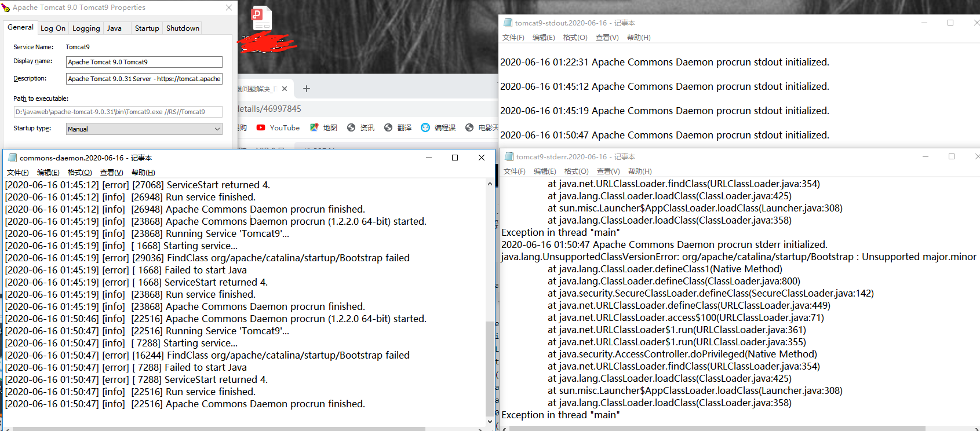
Task: Click the globe icon beside 翻译
Action: 388,127
